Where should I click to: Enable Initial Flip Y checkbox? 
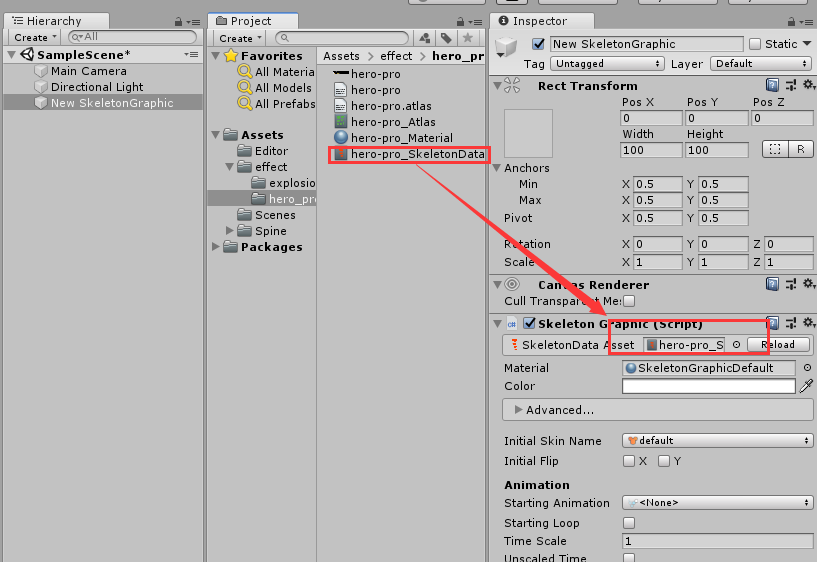pos(664,461)
